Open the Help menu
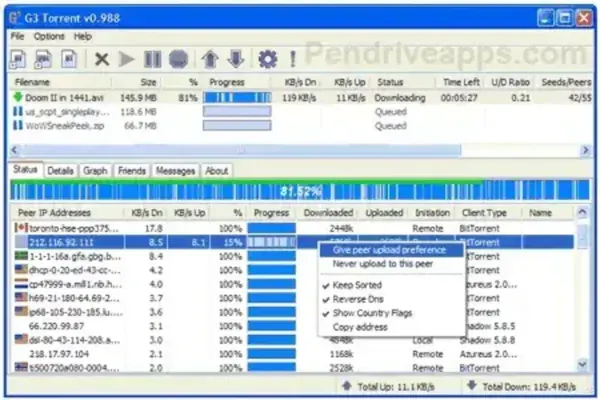The height and width of the screenshot is (400, 600). coord(83,36)
